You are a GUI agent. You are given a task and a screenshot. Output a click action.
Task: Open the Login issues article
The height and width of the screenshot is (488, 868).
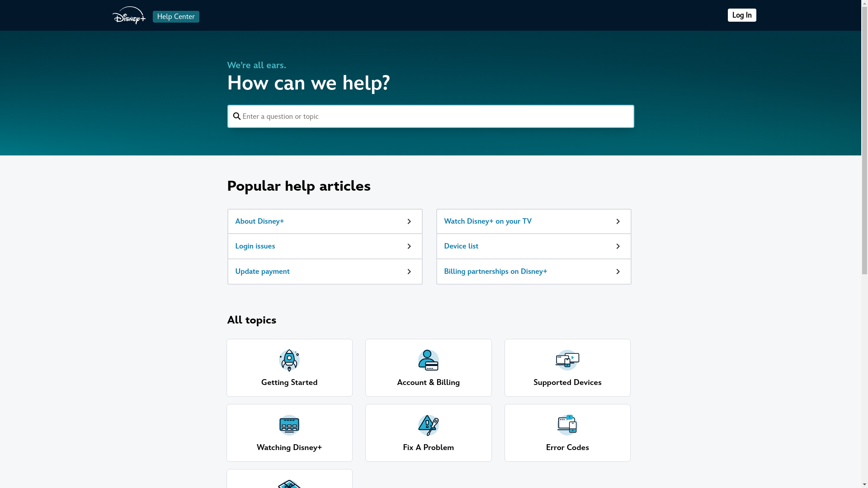pyautogui.click(x=325, y=246)
